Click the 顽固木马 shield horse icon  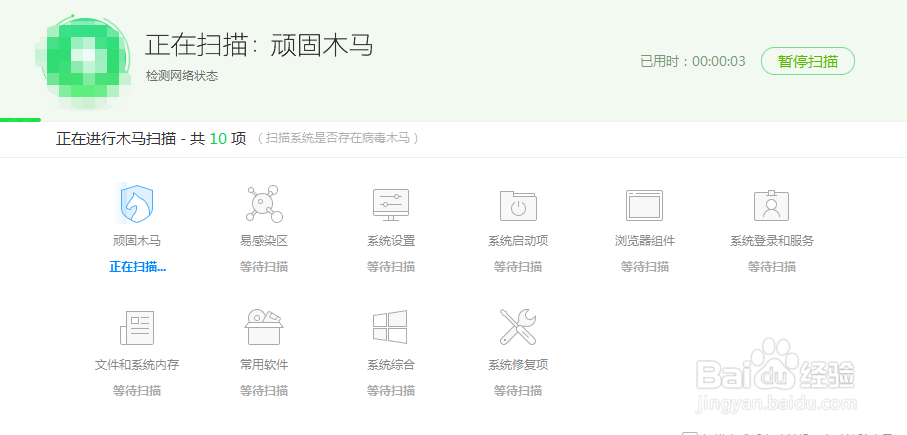click(137, 204)
